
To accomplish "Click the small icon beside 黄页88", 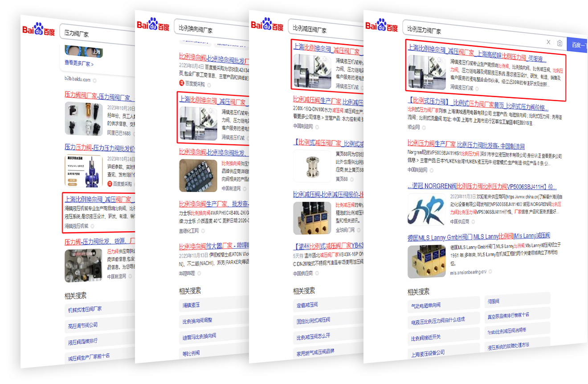I will coord(353,179).
